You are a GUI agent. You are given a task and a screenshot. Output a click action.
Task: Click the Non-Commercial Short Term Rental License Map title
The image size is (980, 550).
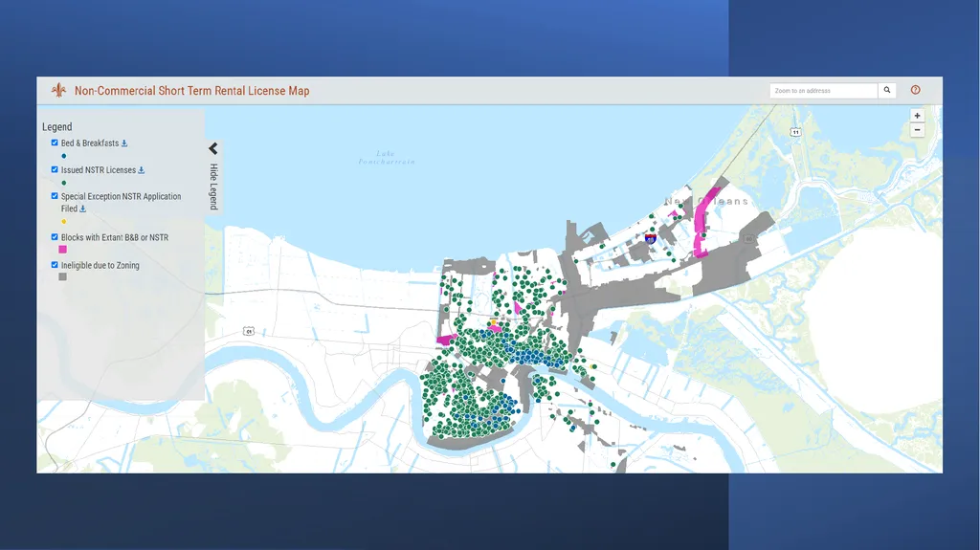click(x=191, y=91)
